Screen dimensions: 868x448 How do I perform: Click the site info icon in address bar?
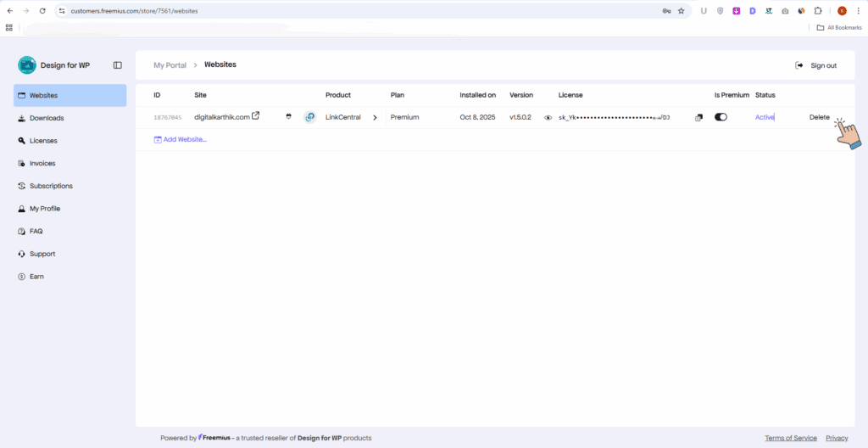click(62, 10)
